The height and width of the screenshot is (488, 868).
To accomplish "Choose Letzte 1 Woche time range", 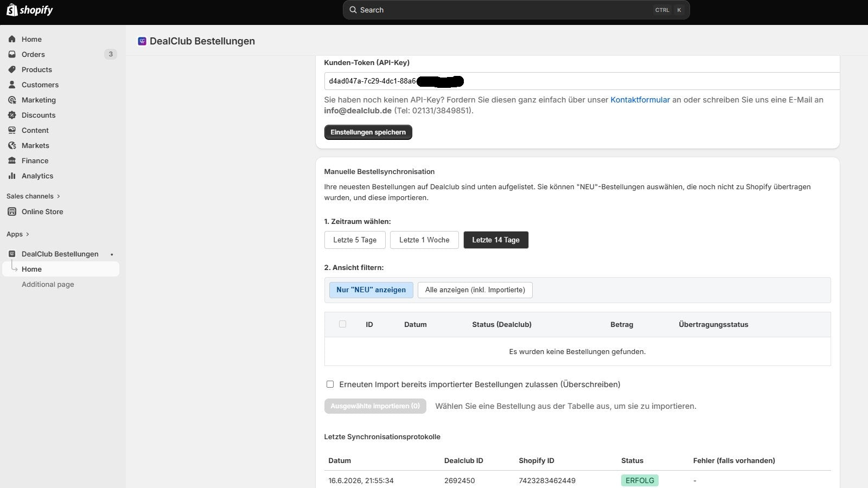I will click(x=424, y=240).
